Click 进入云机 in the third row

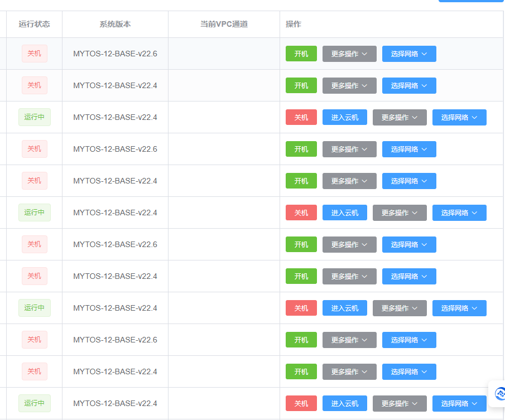(x=344, y=118)
